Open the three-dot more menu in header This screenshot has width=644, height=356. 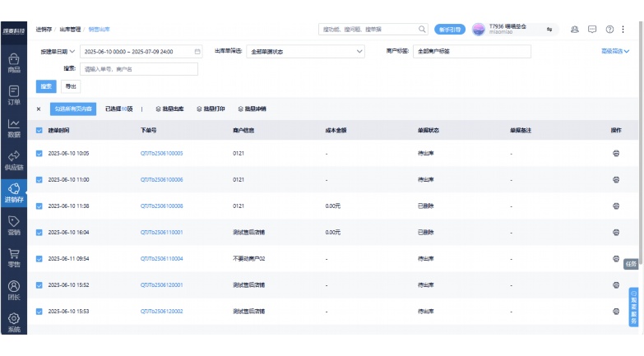623,29
